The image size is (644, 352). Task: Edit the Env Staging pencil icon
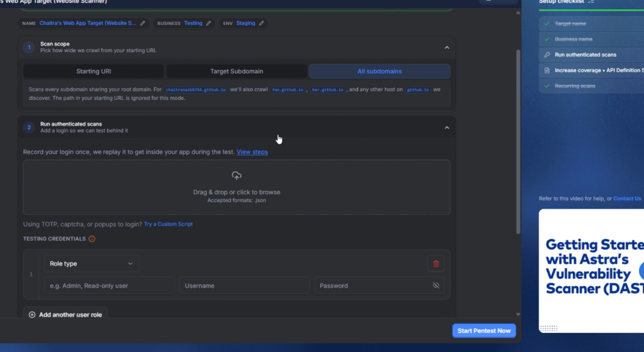[x=261, y=23]
